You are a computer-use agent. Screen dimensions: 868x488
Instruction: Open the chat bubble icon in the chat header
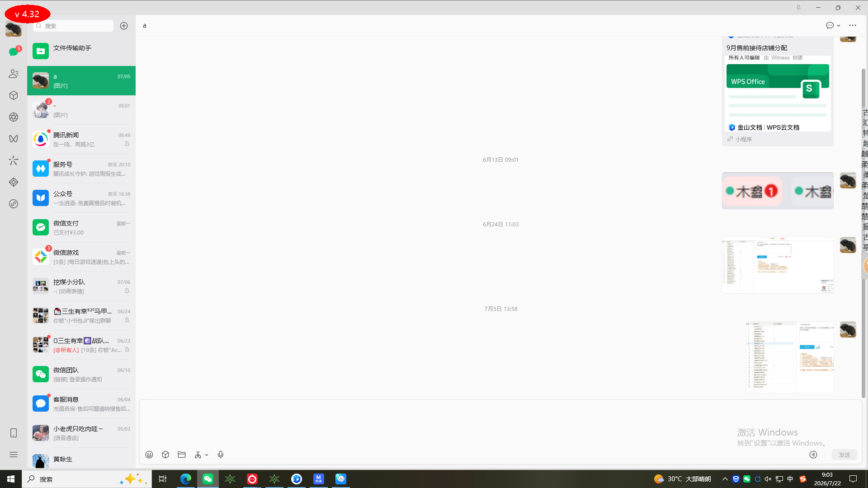(x=830, y=25)
